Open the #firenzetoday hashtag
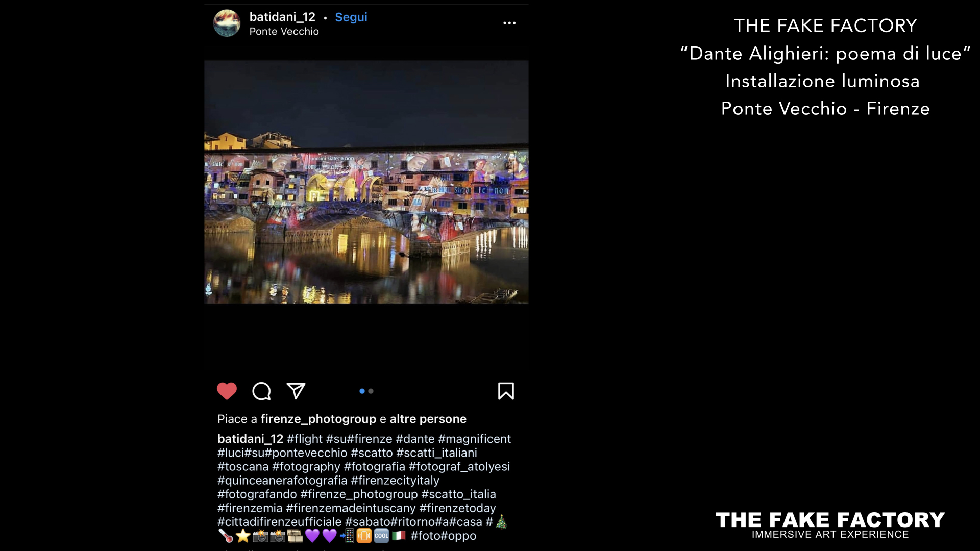The image size is (980, 551). click(x=457, y=508)
